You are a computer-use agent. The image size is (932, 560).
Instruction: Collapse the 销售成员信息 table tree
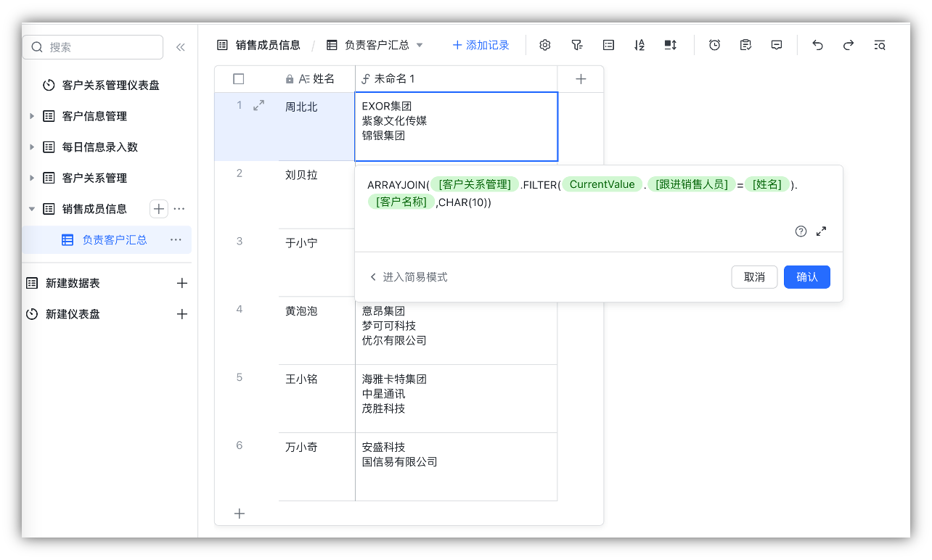click(x=31, y=209)
